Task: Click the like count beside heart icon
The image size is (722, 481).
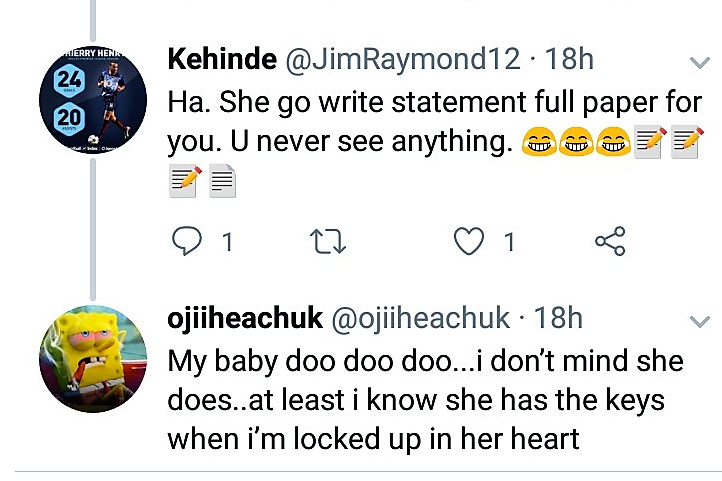Action: (x=509, y=242)
